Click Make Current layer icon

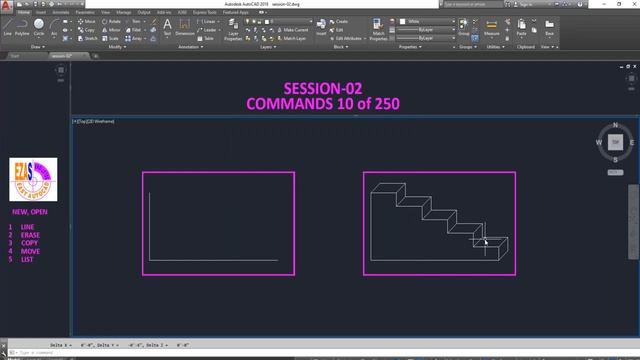pyautogui.click(x=293, y=30)
